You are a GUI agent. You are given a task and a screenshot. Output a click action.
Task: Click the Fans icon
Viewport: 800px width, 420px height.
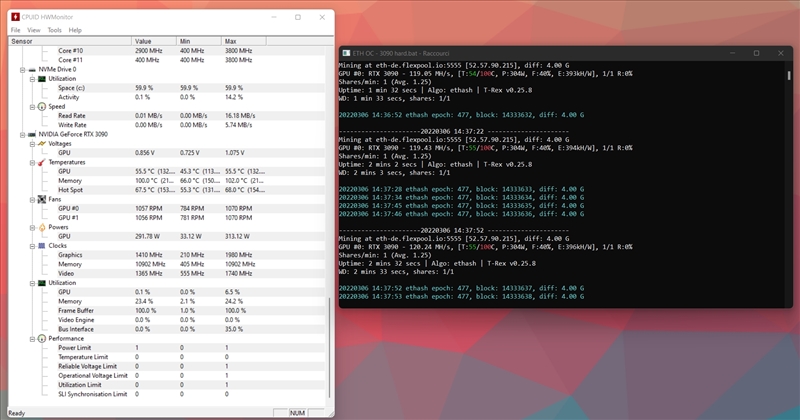[42, 200]
